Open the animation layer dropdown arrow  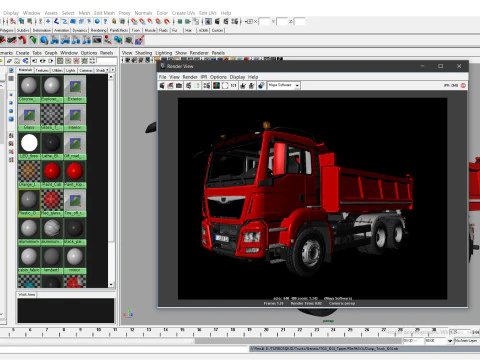pos(450,341)
